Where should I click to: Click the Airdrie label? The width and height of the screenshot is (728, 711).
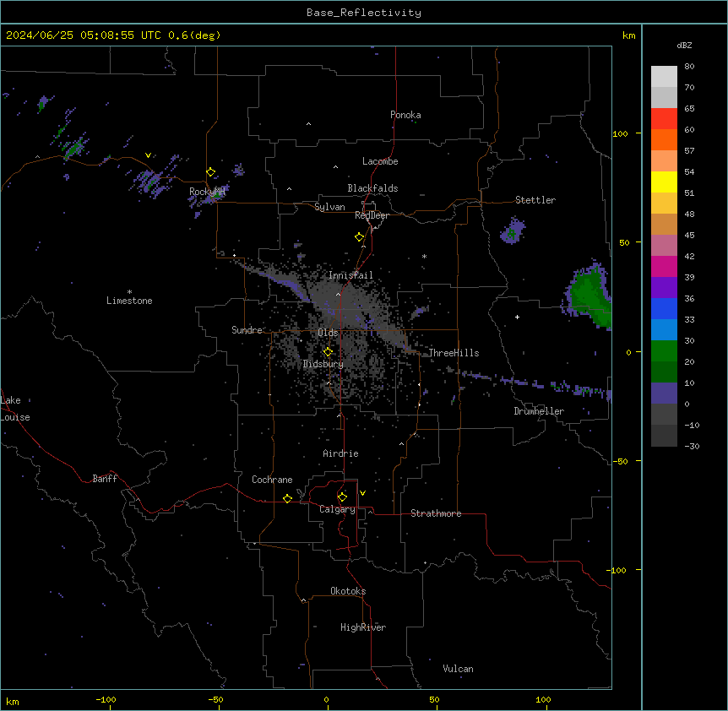point(341,453)
